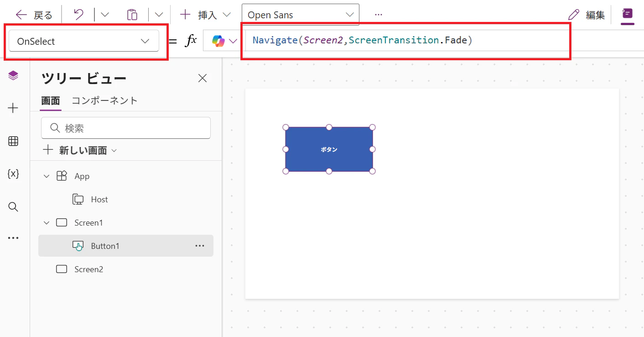Click the back arrow (戻る) button
644x337 pixels.
click(34, 15)
